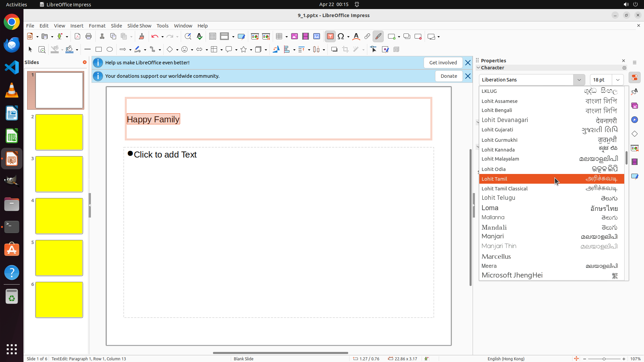Toggle the Shadow button in drawing toolbar
The image size is (644, 362).
point(334,50)
